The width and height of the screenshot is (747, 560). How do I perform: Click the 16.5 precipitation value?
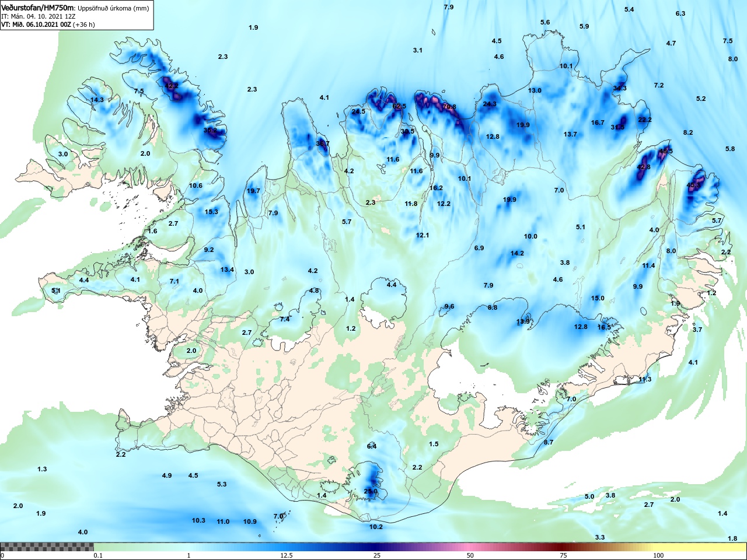pos(604,327)
